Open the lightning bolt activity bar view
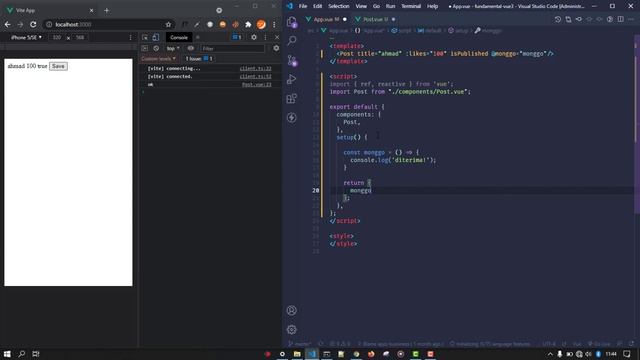 pos(292,118)
